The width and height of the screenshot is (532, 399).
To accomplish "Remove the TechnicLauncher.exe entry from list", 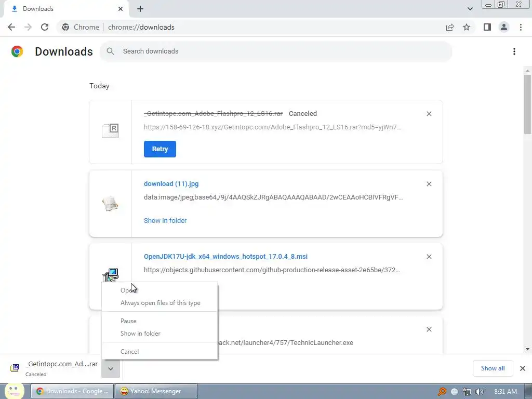I will coord(429,329).
